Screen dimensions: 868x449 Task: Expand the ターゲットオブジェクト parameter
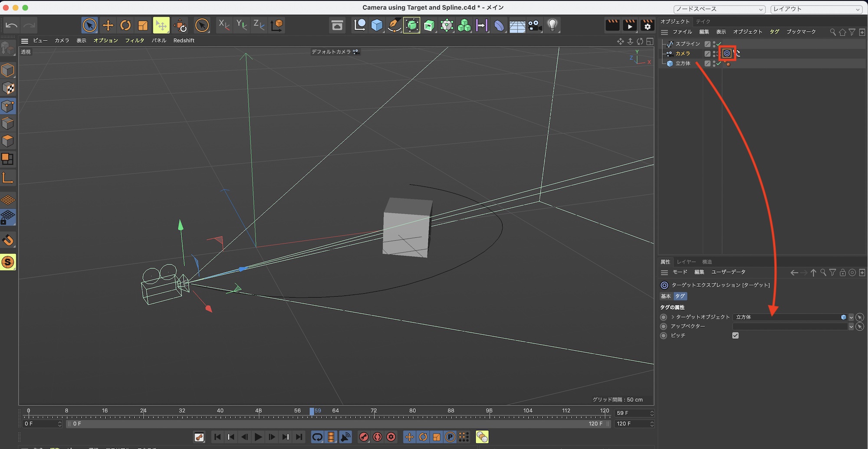[x=673, y=317]
